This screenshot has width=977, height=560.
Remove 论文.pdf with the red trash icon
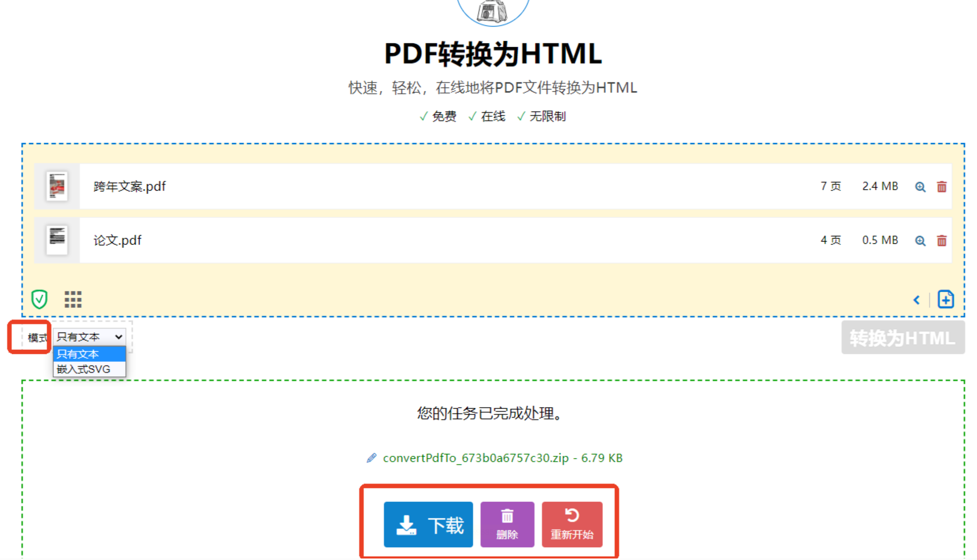(x=941, y=241)
